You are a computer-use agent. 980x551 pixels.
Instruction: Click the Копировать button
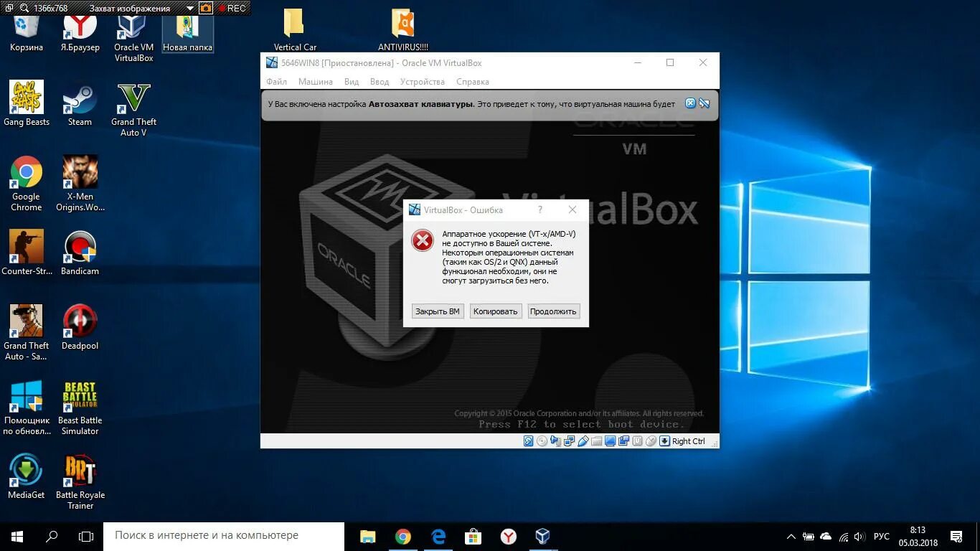tap(495, 311)
